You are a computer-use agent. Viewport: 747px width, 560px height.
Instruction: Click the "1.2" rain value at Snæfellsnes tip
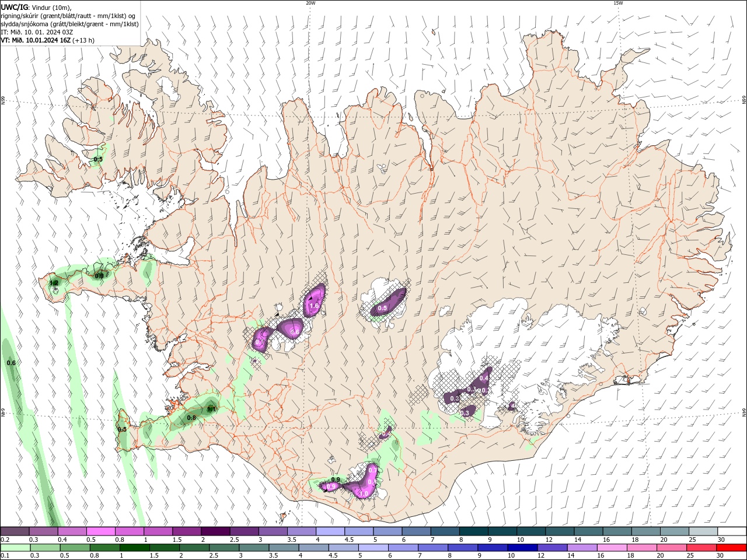54,283
